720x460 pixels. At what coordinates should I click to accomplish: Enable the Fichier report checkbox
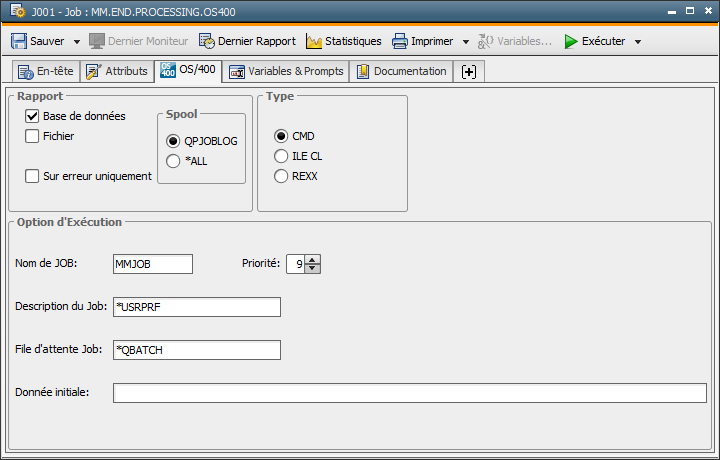point(32,136)
